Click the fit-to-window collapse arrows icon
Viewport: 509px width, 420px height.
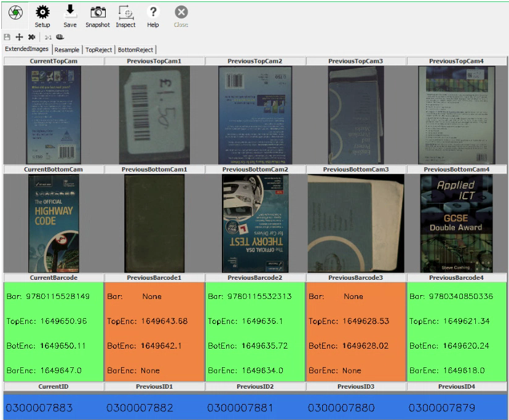31,37
